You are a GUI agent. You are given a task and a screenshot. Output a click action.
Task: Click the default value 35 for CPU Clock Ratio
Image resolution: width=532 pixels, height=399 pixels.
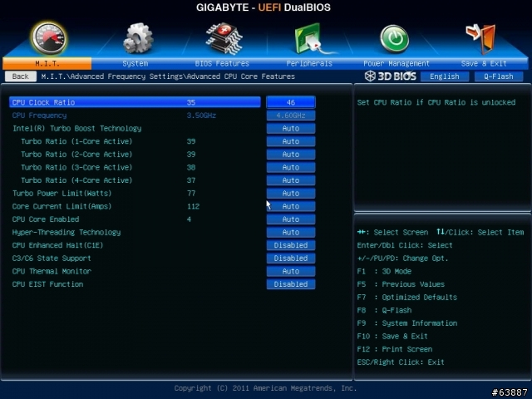[x=191, y=102]
